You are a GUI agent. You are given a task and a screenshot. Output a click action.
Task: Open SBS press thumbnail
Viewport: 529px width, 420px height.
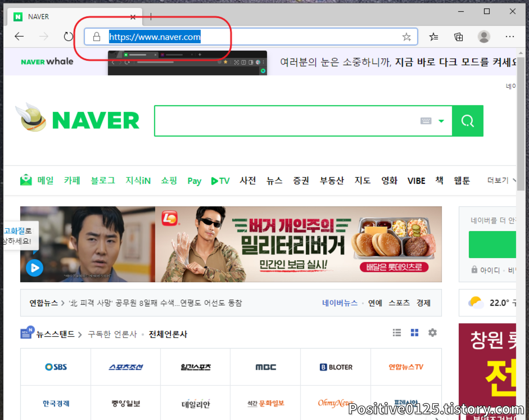click(x=56, y=367)
